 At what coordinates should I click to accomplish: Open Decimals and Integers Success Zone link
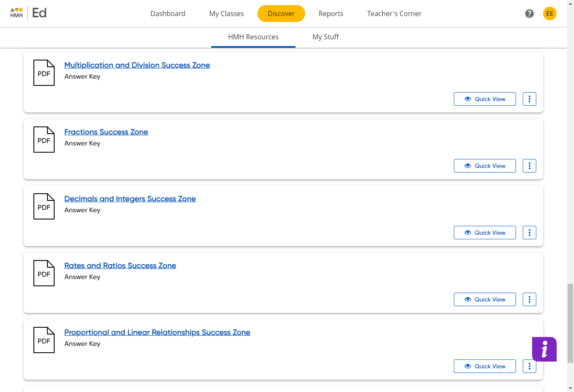pyautogui.click(x=130, y=199)
